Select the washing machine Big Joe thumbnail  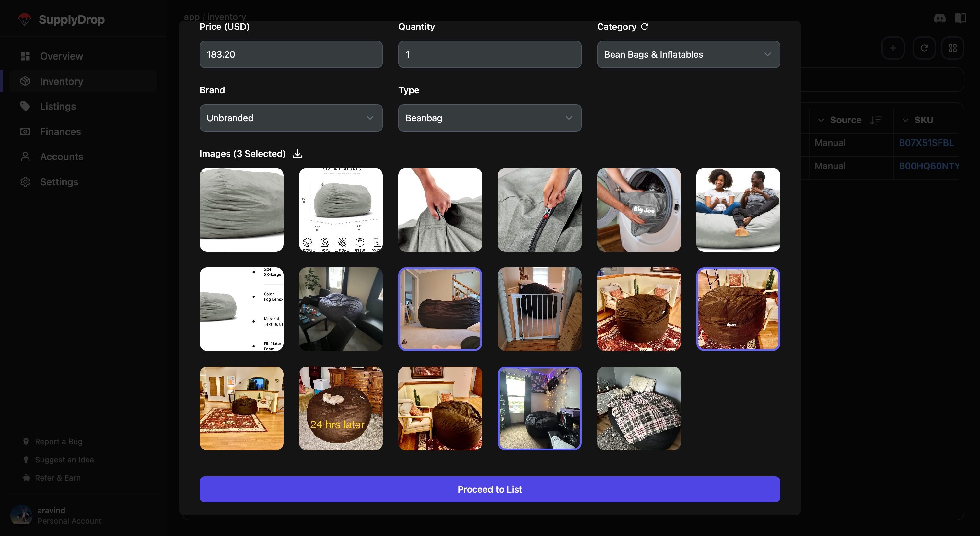pos(638,210)
